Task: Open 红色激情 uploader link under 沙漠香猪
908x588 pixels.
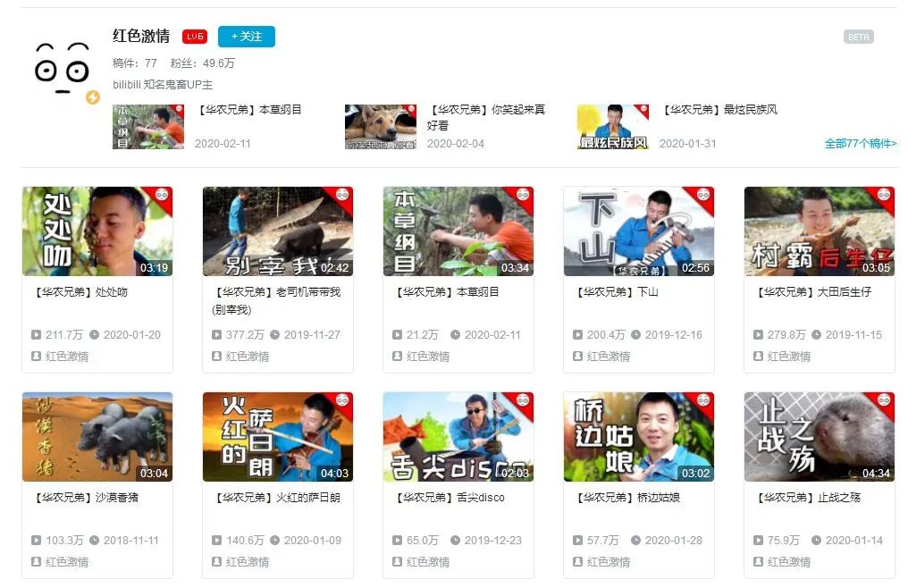Action: coord(67,562)
